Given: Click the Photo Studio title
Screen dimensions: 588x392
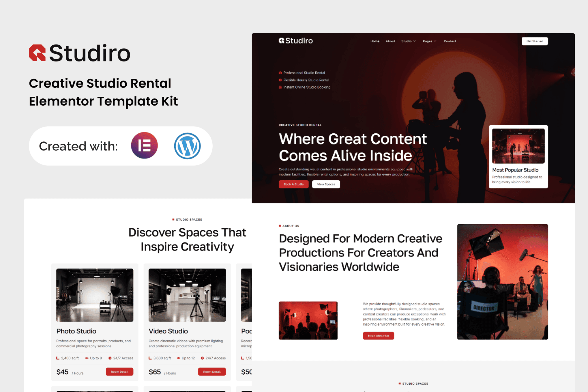Looking at the screenshot, I should tap(76, 331).
